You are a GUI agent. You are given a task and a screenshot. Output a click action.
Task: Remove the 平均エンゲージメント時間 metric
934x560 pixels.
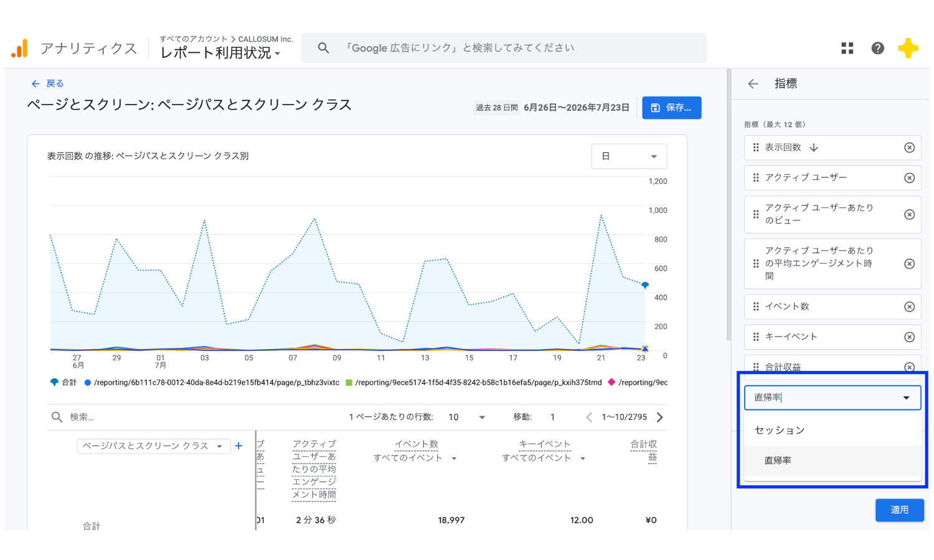909,264
